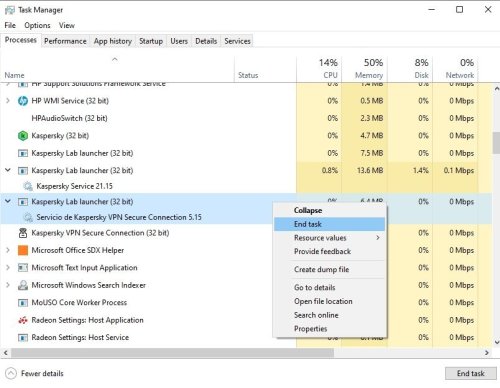Click the Servicio de Kaspersky VPN gear icon
The image size is (500, 388).
tap(28, 217)
